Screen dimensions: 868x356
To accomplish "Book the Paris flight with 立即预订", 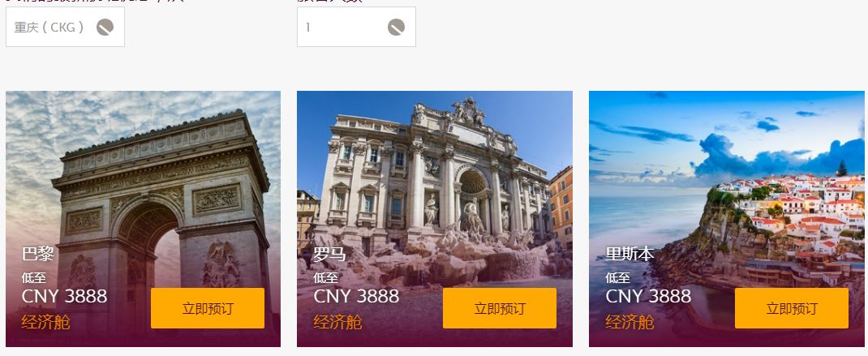I will point(208,308).
